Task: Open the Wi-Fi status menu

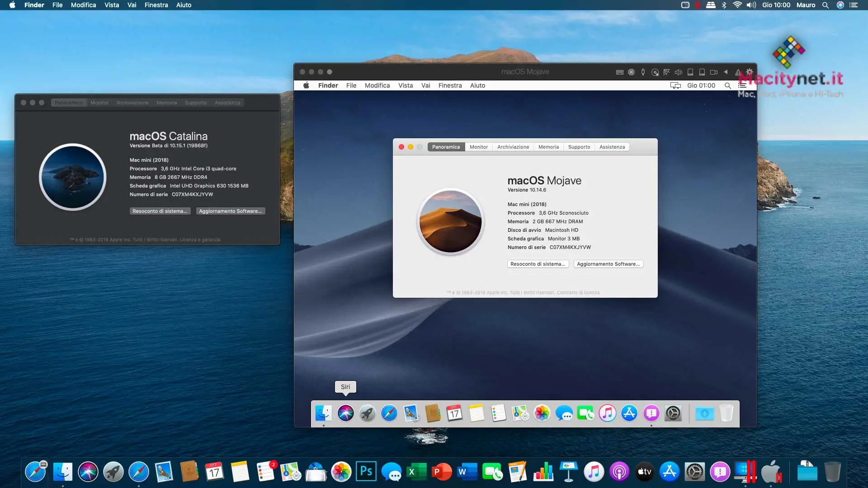Action: click(738, 5)
